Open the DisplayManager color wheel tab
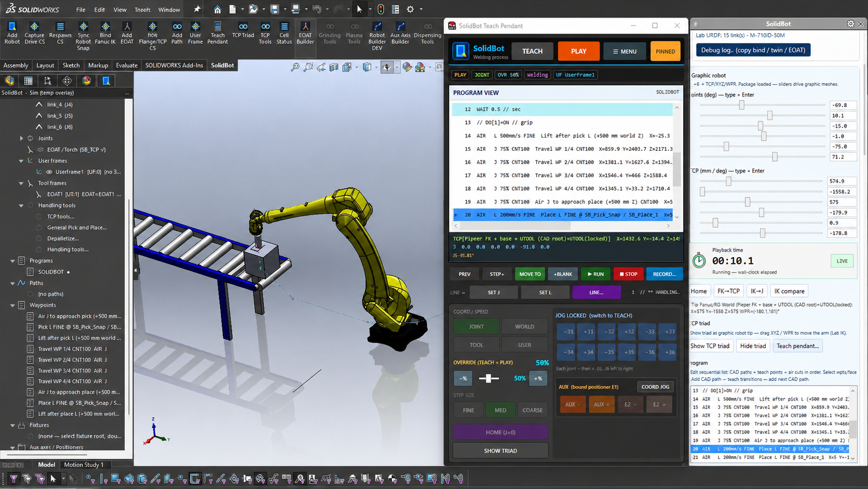868x489 pixels. 87,81
